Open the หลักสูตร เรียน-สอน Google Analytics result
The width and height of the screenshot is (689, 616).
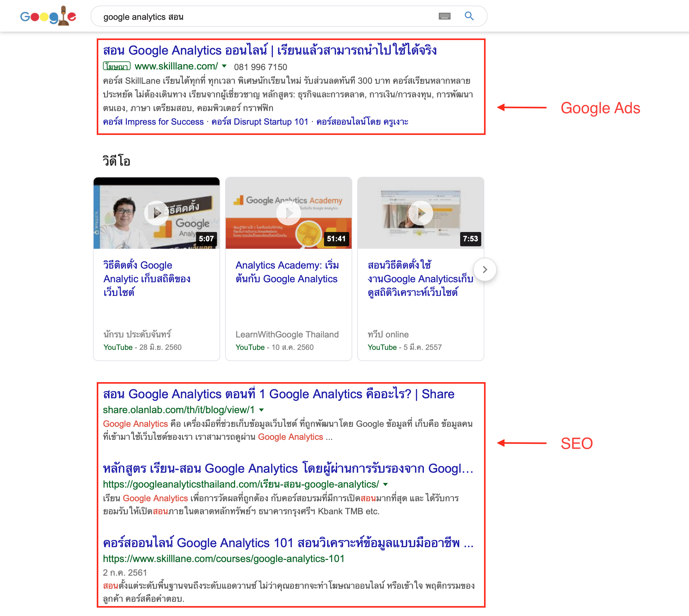(288, 468)
